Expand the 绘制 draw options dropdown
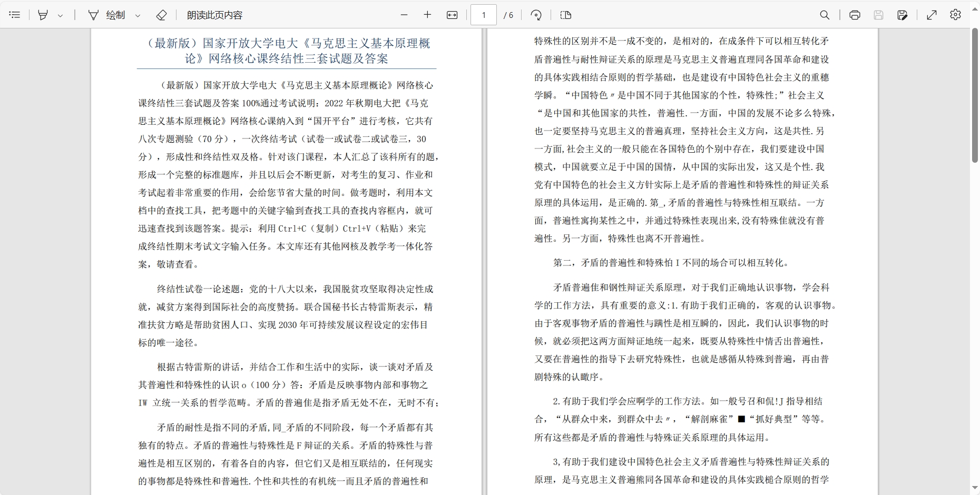 point(138,15)
